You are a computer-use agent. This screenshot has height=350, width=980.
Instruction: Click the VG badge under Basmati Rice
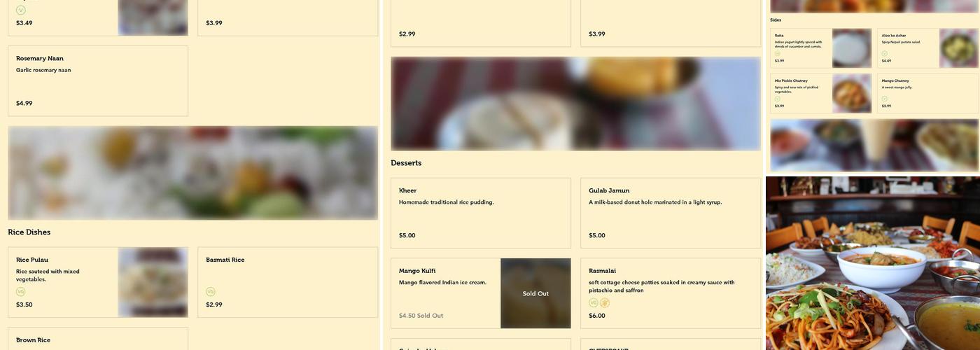pyautogui.click(x=210, y=292)
